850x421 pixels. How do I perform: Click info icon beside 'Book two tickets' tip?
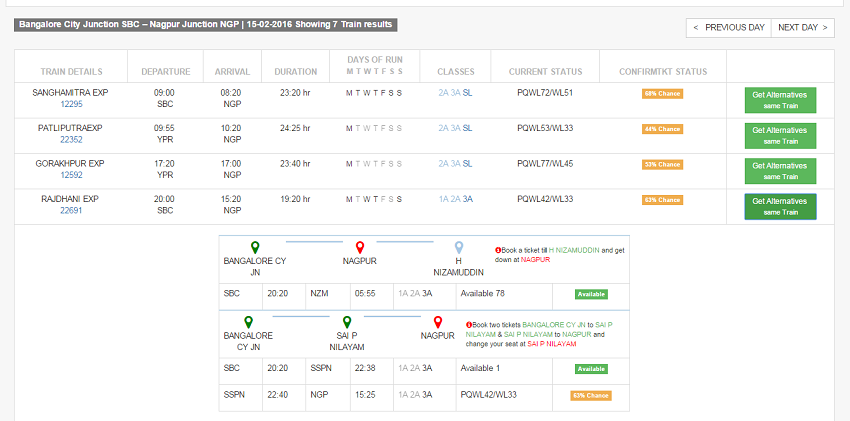[x=470, y=325]
